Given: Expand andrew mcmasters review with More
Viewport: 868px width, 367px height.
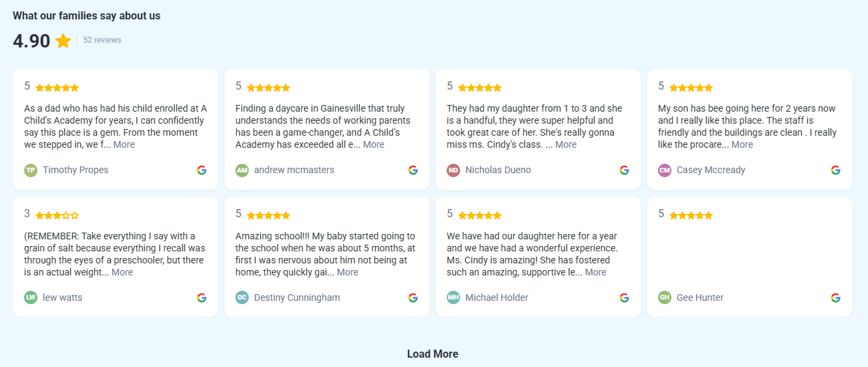Looking at the screenshot, I should [374, 144].
